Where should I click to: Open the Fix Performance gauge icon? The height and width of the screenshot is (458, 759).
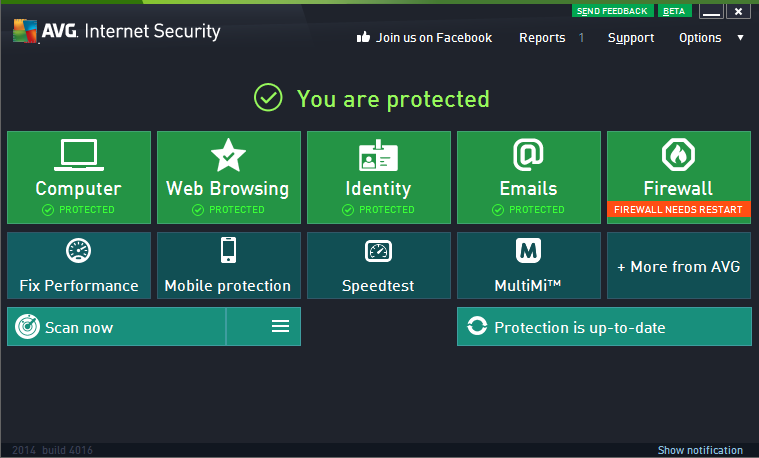(79, 250)
